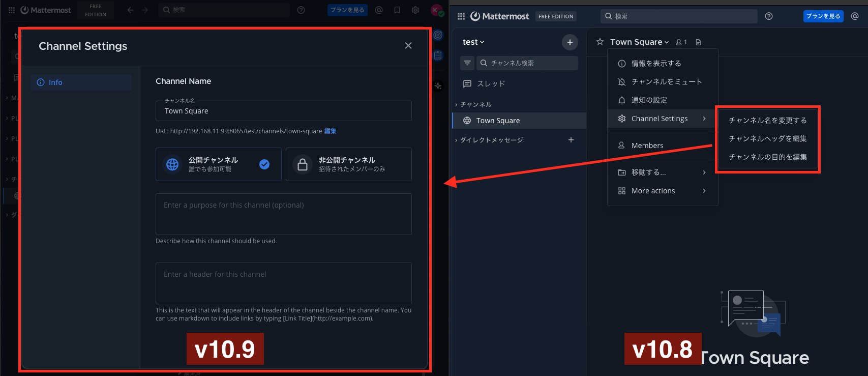
Task: Open help icon in v10.8 top bar
Action: click(769, 16)
